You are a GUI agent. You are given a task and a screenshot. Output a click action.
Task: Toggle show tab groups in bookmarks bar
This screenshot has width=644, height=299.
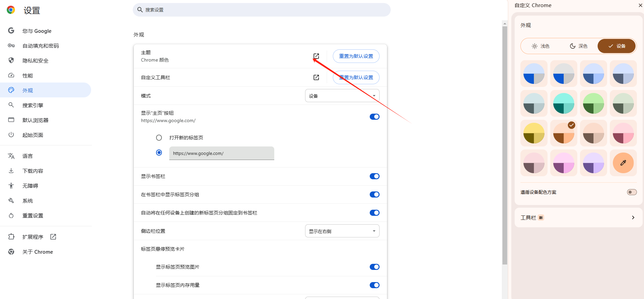pos(374,194)
